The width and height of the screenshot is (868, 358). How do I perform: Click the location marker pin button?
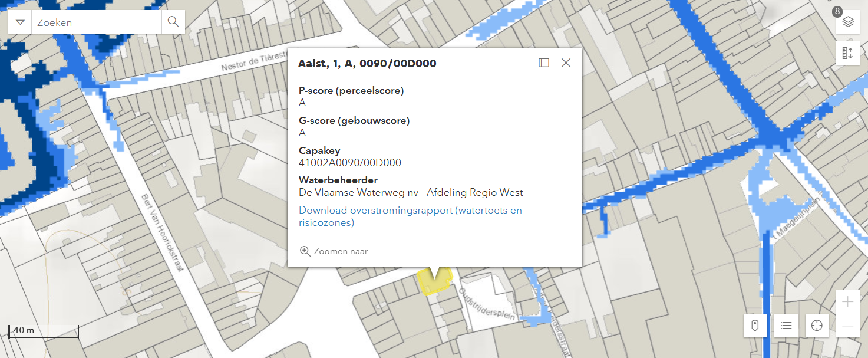click(755, 325)
